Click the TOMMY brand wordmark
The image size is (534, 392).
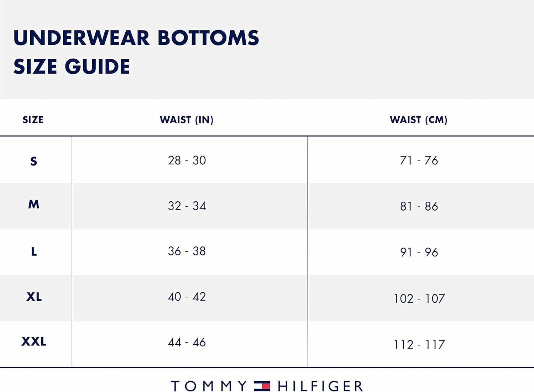[x=209, y=386]
